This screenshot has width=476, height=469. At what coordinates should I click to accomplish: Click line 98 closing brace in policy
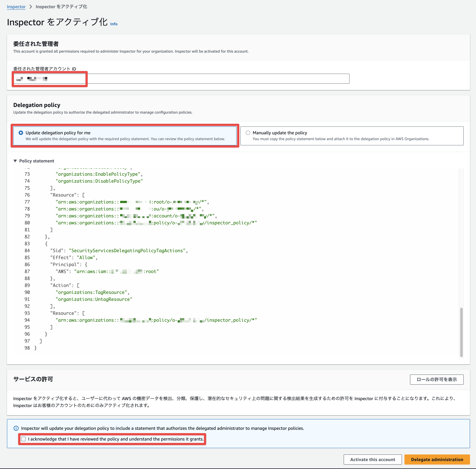point(35,348)
